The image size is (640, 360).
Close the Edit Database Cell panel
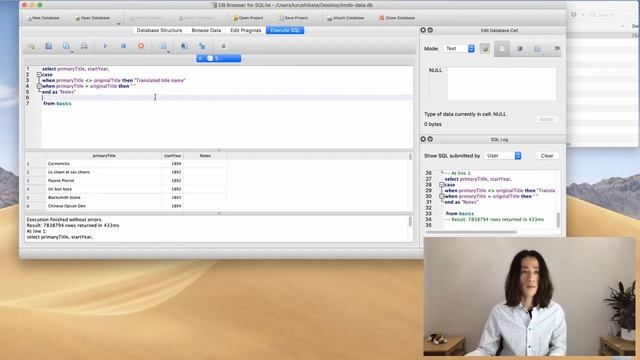[x=423, y=30]
